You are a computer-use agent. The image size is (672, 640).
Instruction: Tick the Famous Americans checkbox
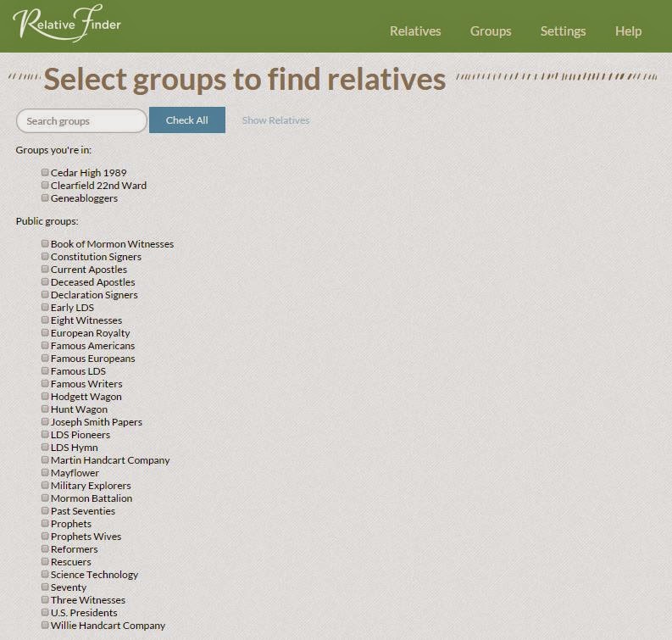(x=46, y=345)
